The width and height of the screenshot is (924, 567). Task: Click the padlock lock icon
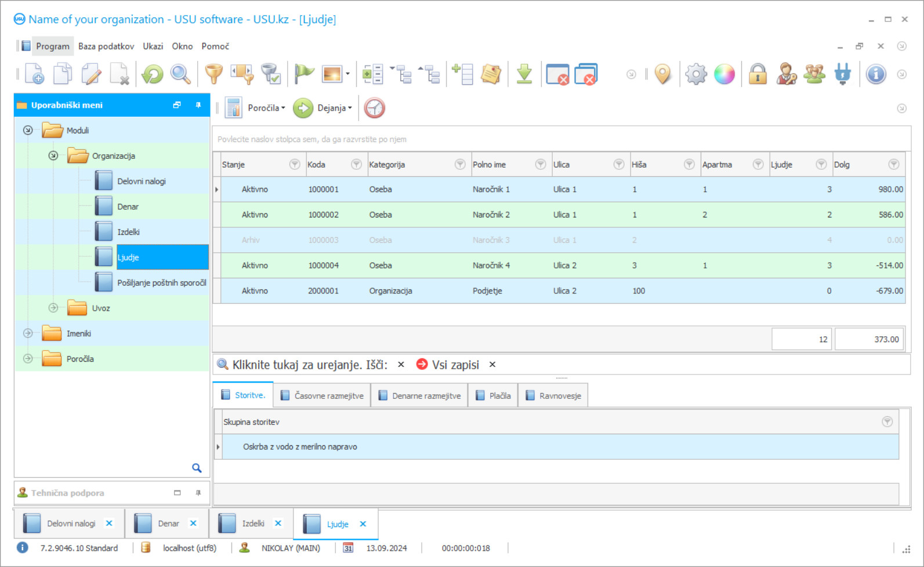(758, 74)
